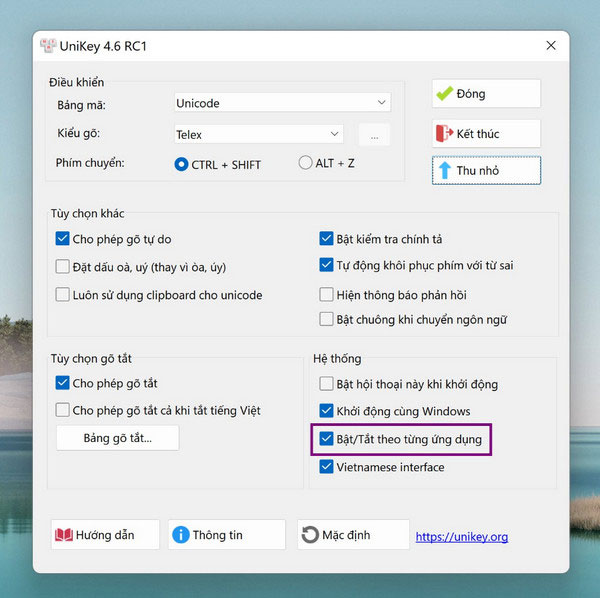
Task: Click the Hệ thống group title
Action: click(337, 359)
